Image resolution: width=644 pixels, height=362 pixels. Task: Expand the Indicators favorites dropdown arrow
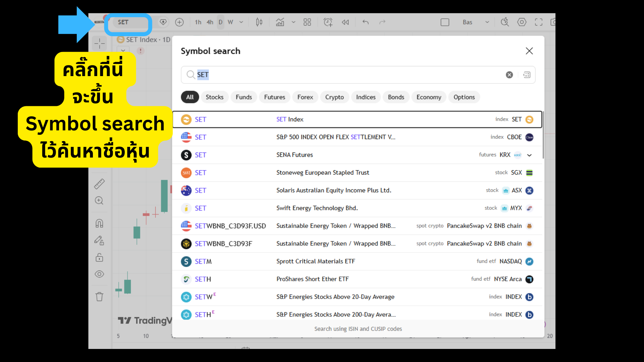[x=293, y=22]
